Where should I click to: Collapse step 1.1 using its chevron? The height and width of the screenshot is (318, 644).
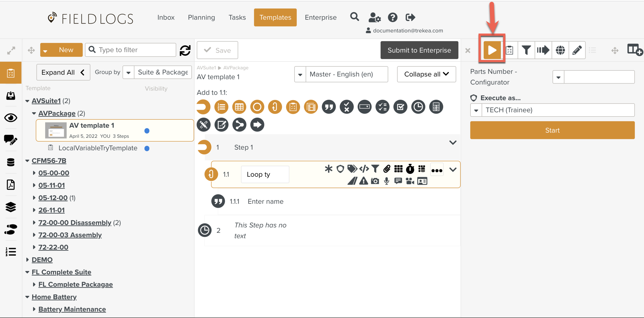click(453, 170)
